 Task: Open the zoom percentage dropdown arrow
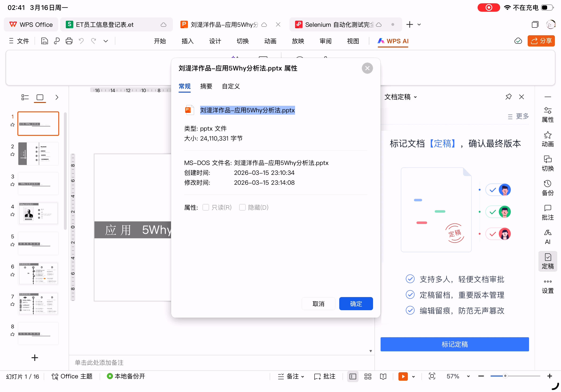[468, 376]
